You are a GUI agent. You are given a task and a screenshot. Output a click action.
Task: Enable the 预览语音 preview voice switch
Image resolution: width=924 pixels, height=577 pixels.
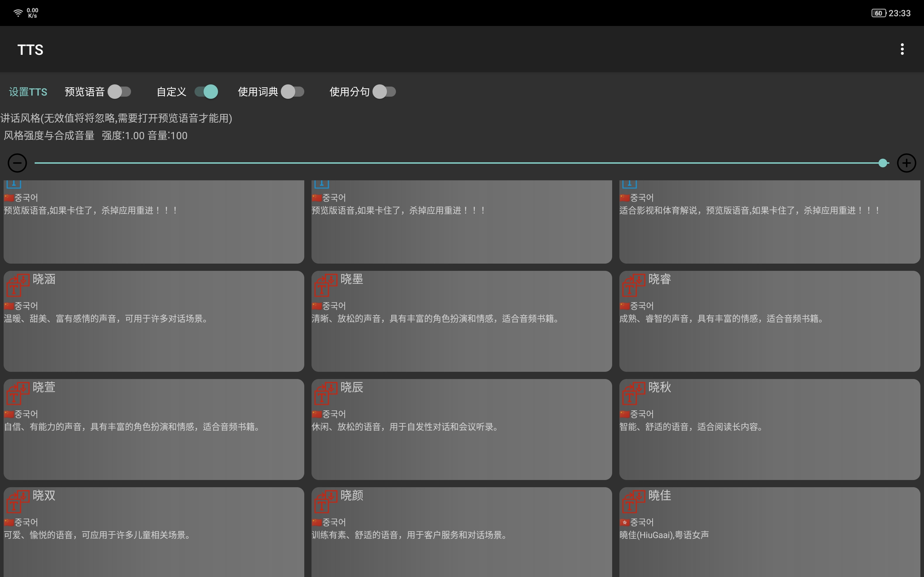tap(119, 92)
